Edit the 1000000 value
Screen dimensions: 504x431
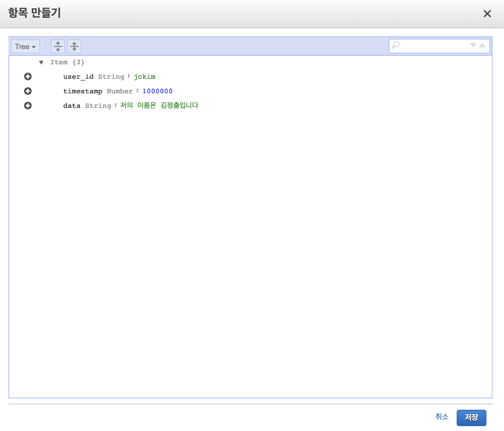pos(157,91)
